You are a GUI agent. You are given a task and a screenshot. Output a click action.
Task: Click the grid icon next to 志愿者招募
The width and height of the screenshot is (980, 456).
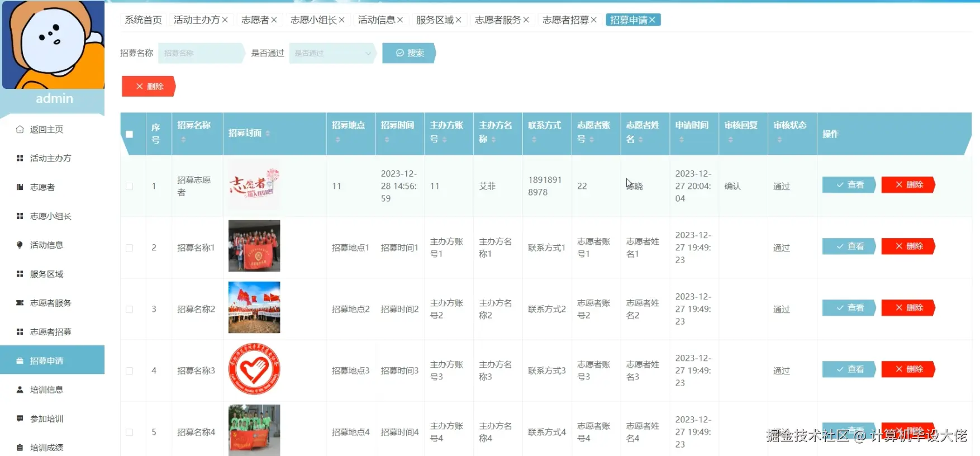[x=20, y=332]
